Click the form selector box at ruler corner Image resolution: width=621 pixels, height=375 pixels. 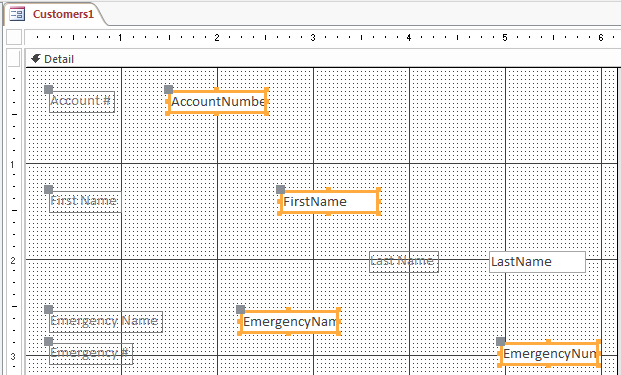[x=14, y=37]
